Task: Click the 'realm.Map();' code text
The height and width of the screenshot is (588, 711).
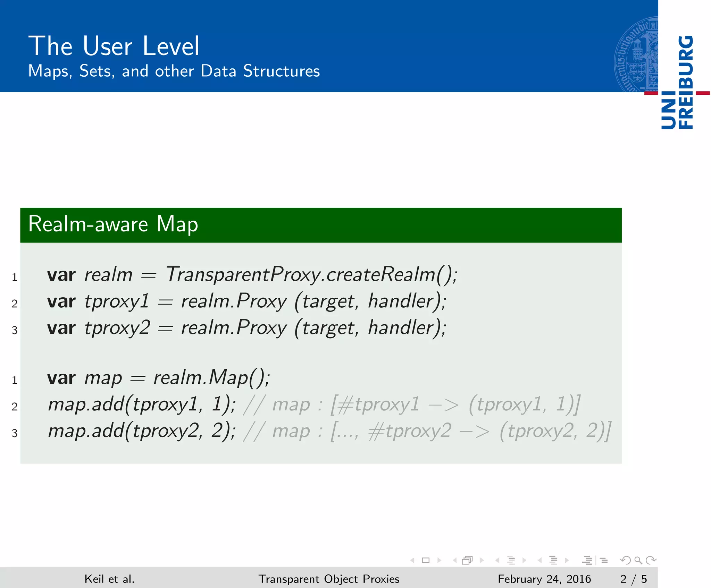Action: (x=212, y=378)
